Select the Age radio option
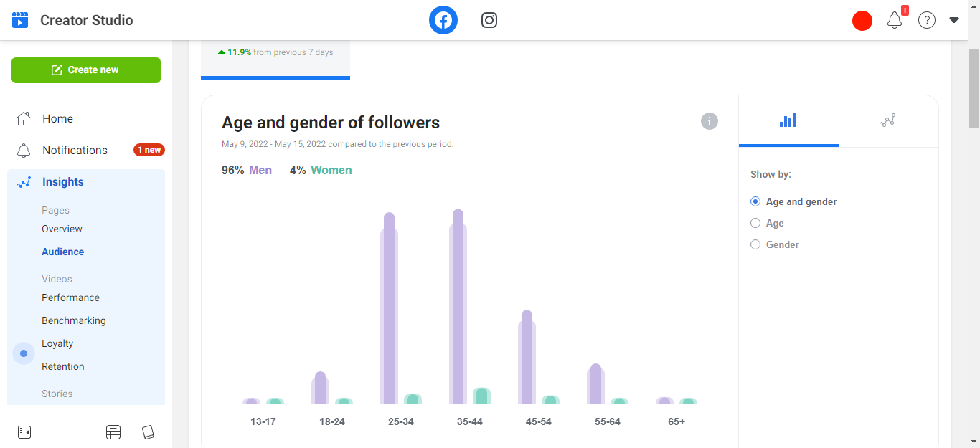The image size is (980, 448). click(x=755, y=224)
